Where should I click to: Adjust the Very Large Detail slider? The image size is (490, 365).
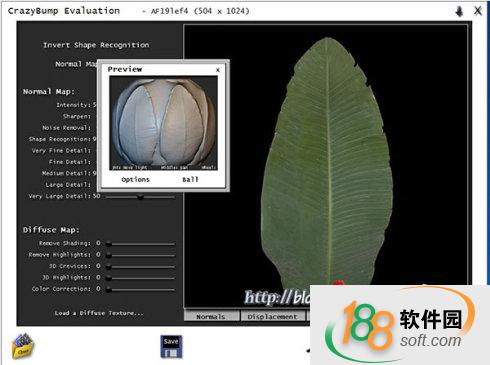click(140, 197)
